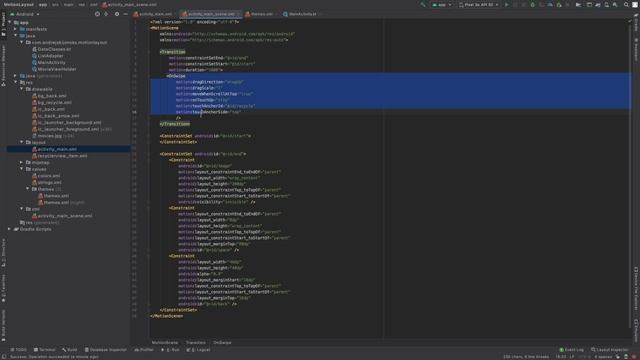The image size is (640, 360).
Task: Expand the manifests folder
Action: (x=16, y=29)
